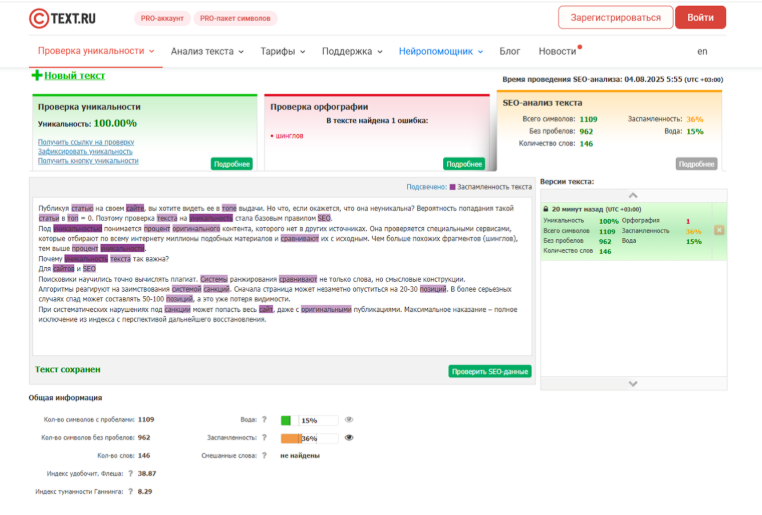This screenshot has height=515, width=762.
Task: Click the green plus icon for new text
Action: [37, 76]
